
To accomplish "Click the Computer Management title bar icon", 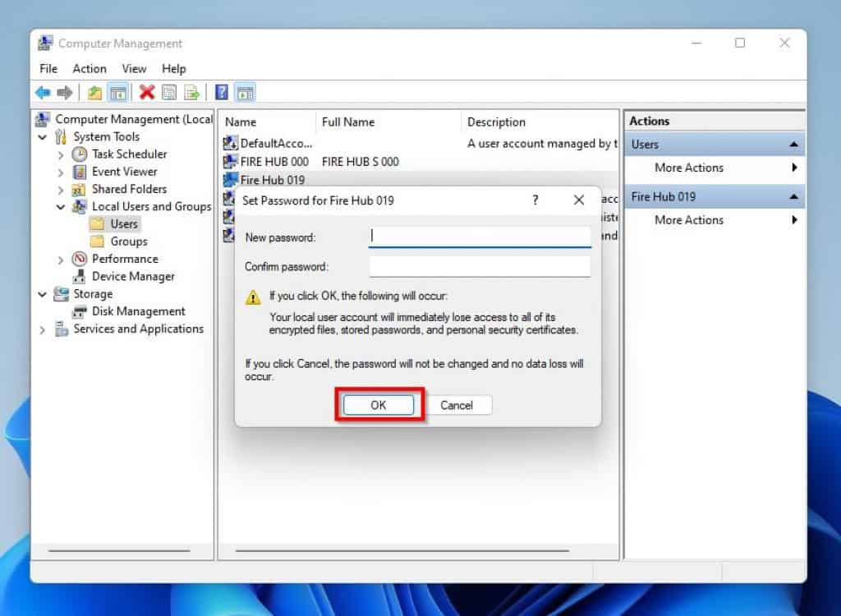I will (x=46, y=43).
